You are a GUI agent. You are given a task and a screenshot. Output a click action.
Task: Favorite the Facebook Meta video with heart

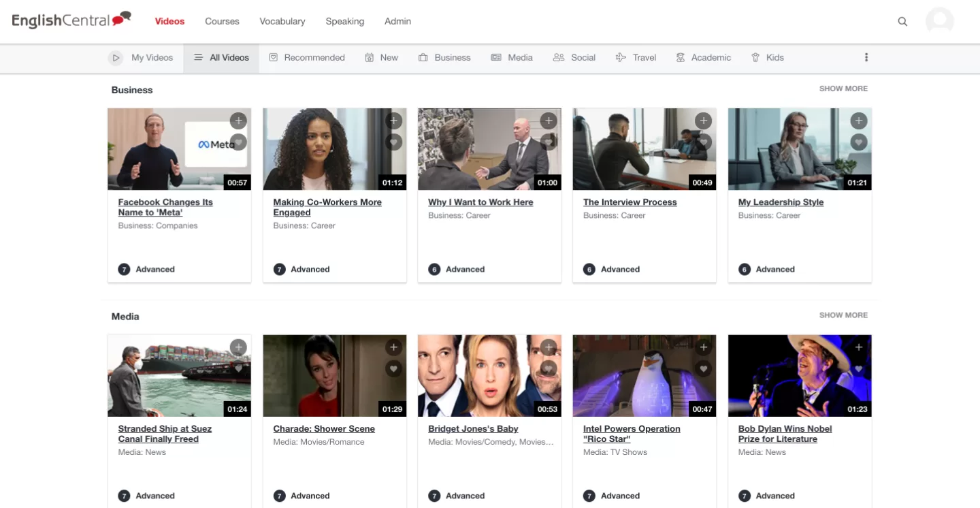coord(238,142)
